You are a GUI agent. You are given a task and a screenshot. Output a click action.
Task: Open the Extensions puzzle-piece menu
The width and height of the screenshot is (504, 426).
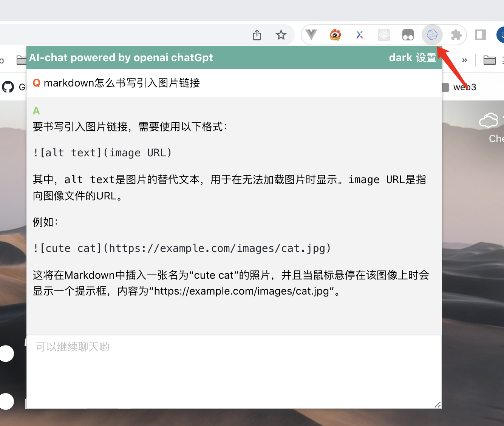(x=456, y=35)
